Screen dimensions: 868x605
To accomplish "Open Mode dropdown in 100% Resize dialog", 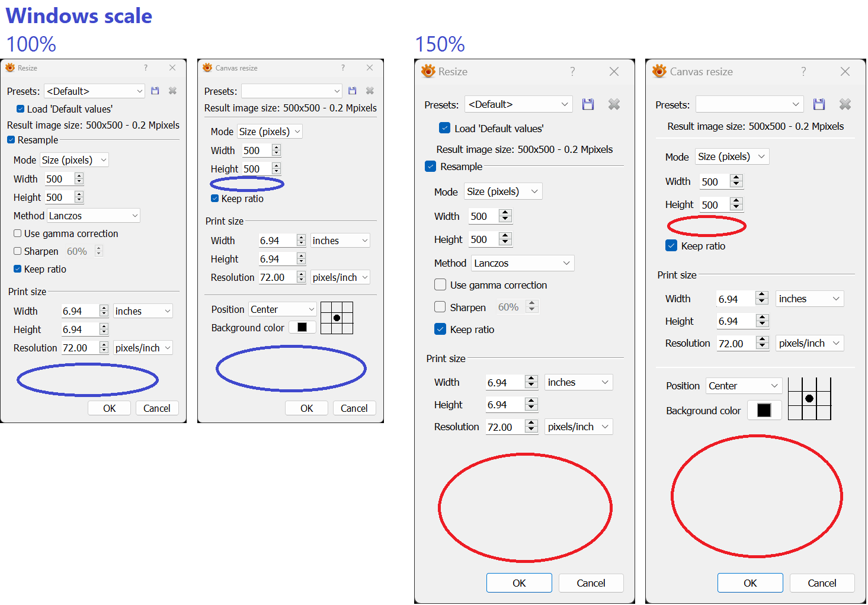I will click(x=74, y=160).
